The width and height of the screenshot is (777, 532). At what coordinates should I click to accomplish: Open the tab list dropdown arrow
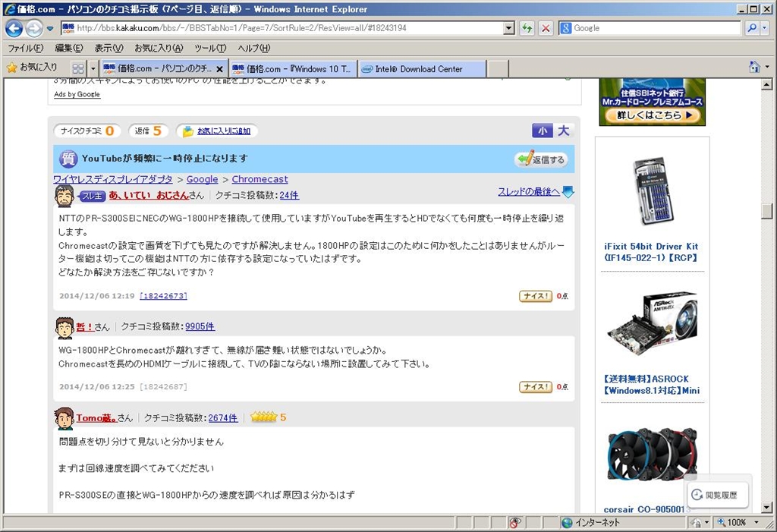click(93, 68)
